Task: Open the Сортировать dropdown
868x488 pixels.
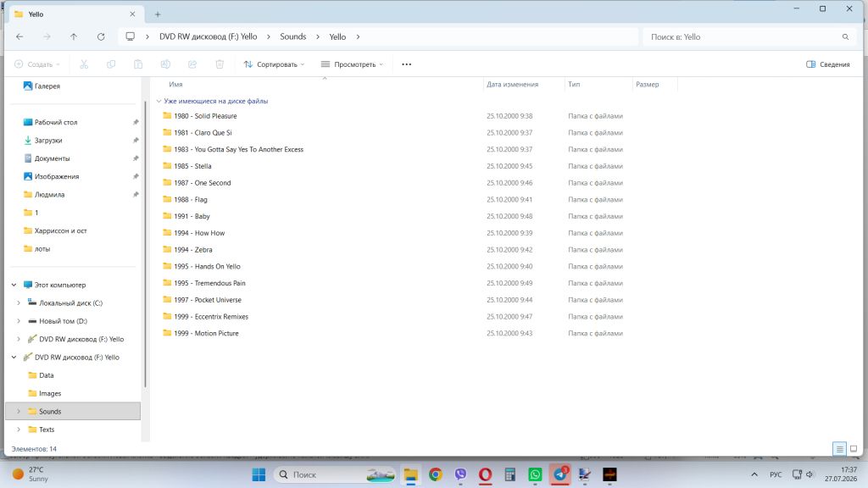Action: (x=274, y=64)
